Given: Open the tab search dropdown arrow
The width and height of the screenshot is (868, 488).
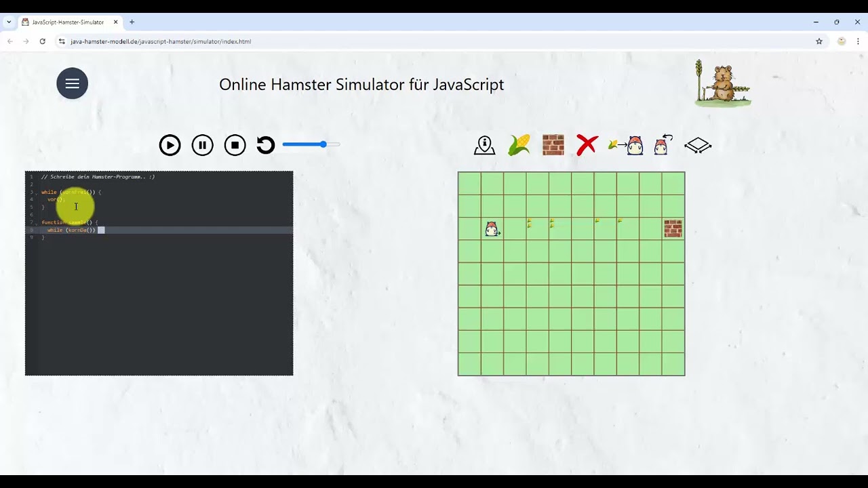Looking at the screenshot, I should coord(9,22).
